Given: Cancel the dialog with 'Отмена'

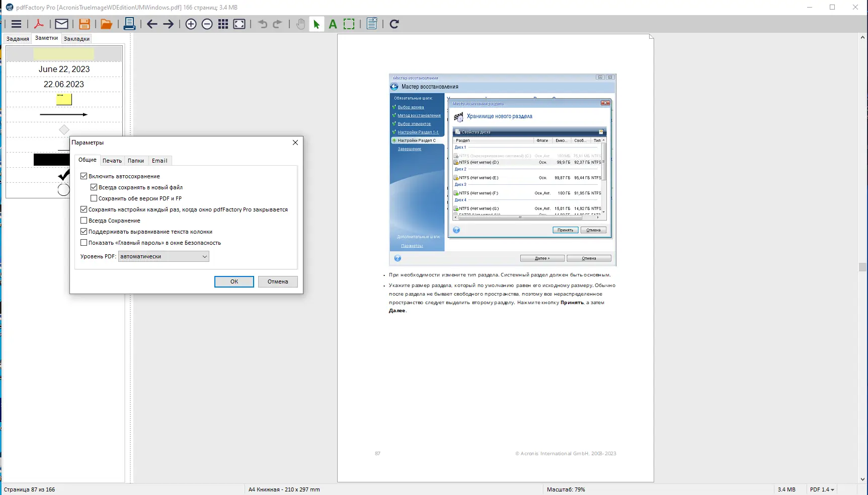Looking at the screenshot, I should [278, 281].
